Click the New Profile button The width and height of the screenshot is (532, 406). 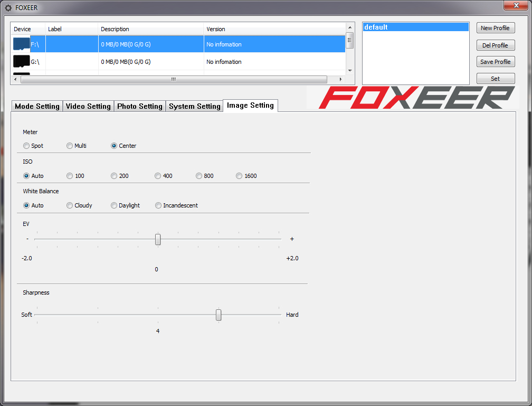tap(495, 28)
